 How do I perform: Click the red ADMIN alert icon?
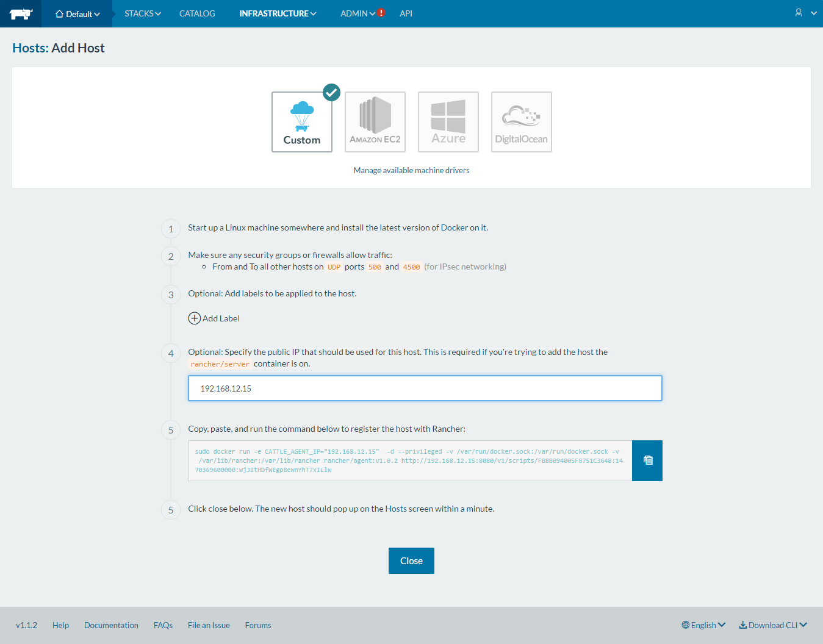pos(381,12)
